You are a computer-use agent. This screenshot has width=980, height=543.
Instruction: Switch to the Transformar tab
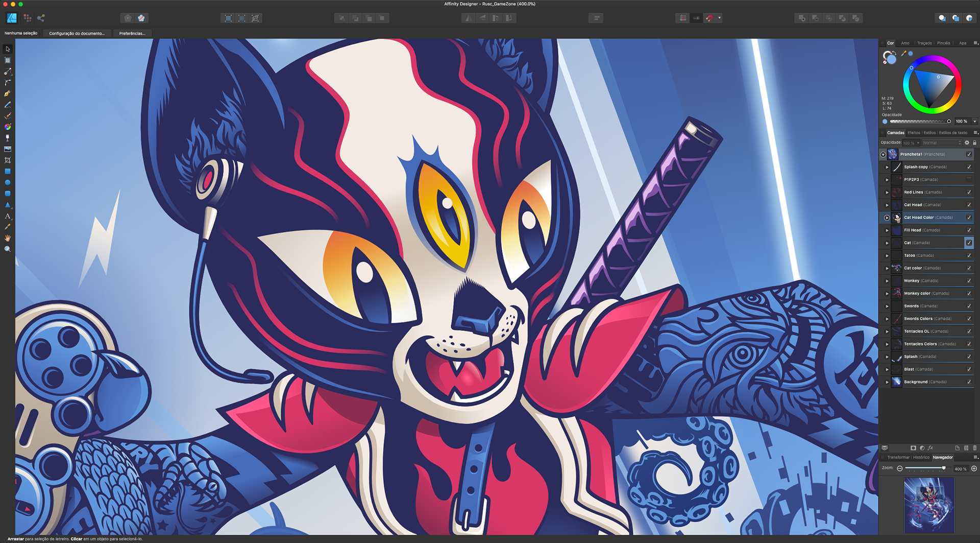click(898, 458)
